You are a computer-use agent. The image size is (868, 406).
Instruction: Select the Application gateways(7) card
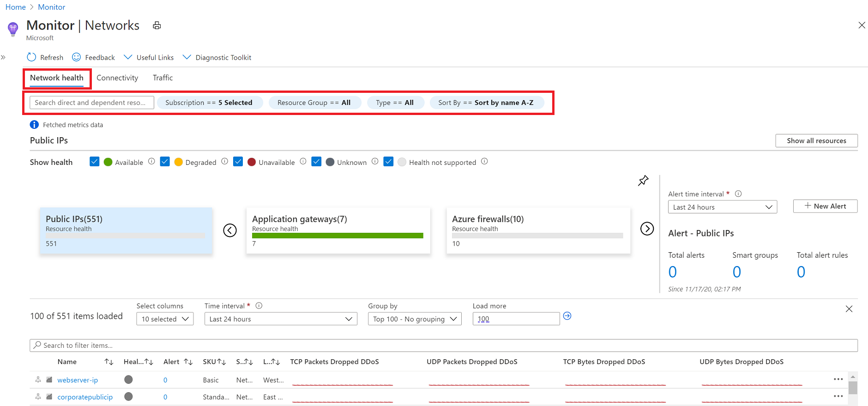(338, 230)
